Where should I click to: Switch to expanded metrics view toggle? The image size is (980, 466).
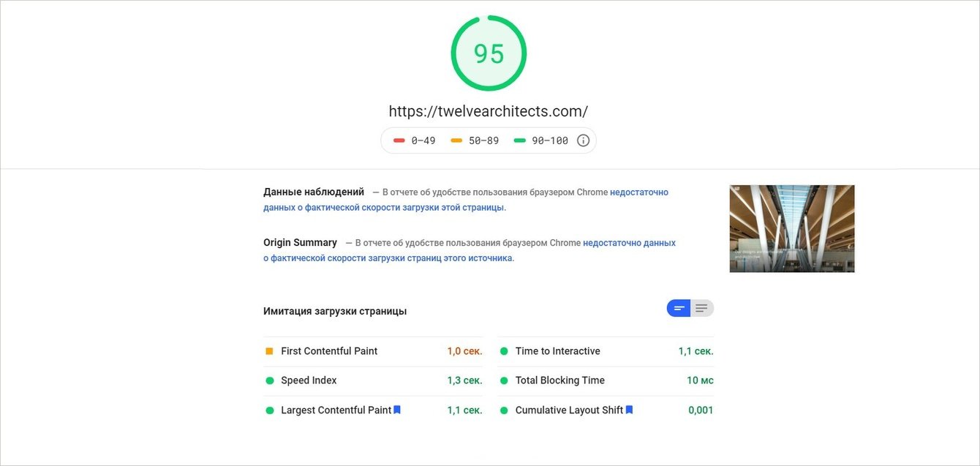702,308
